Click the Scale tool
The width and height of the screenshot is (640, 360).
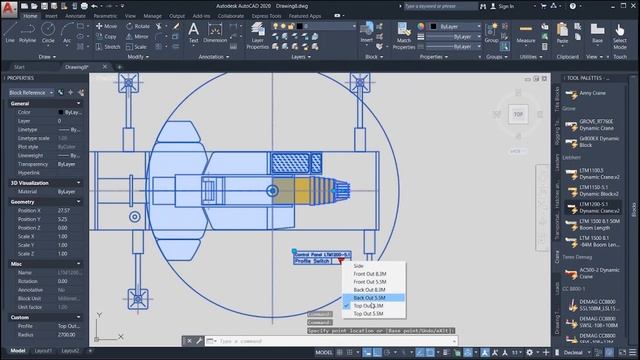point(136,47)
